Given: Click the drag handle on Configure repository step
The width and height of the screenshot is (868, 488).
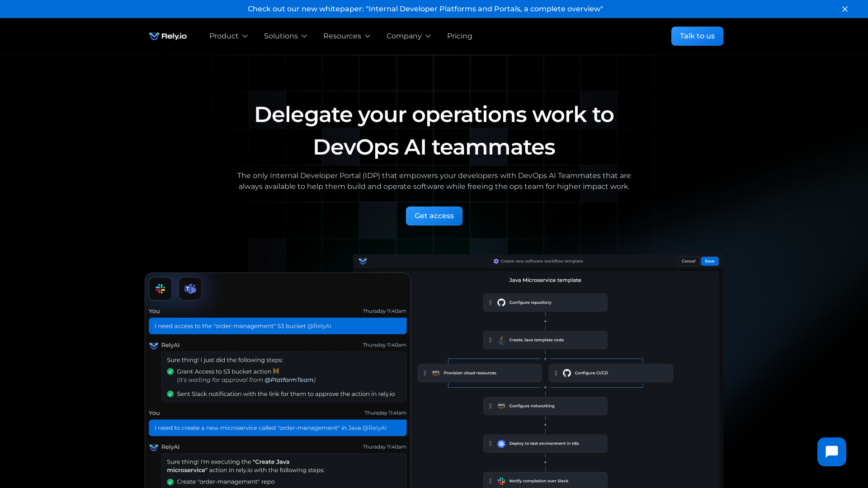Looking at the screenshot, I should click(491, 303).
